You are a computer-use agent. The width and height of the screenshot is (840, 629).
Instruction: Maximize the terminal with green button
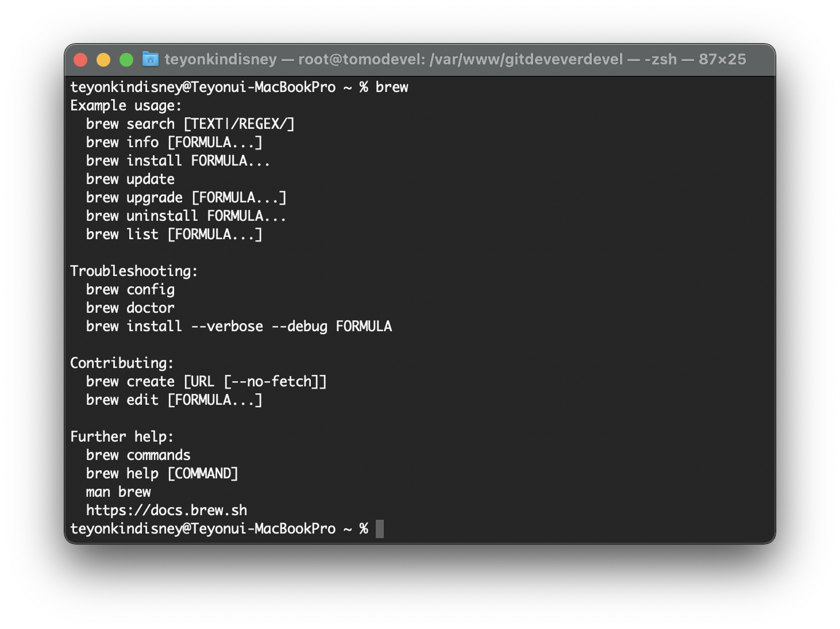(x=126, y=59)
